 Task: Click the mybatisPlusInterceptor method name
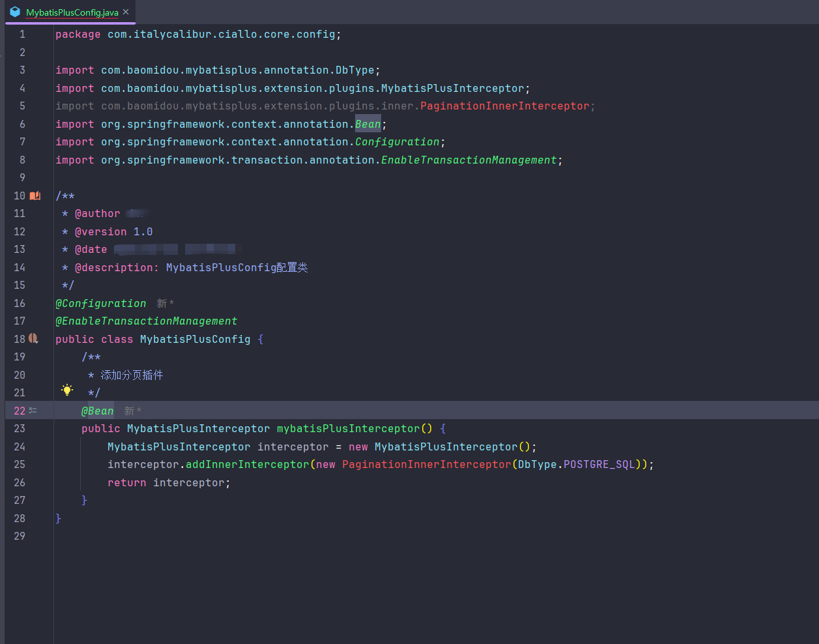tap(348, 429)
